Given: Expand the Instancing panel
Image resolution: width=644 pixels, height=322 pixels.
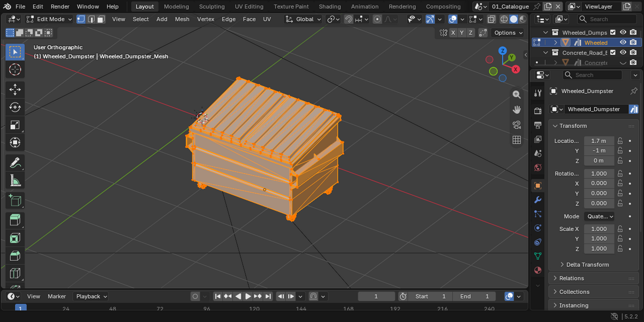Looking at the screenshot, I should [574, 305].
